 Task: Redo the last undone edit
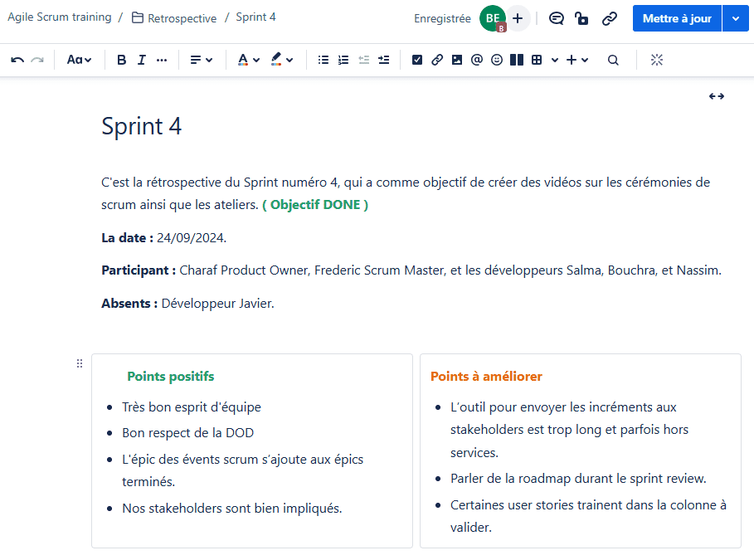pyautogui.click(x=37, y=60)
